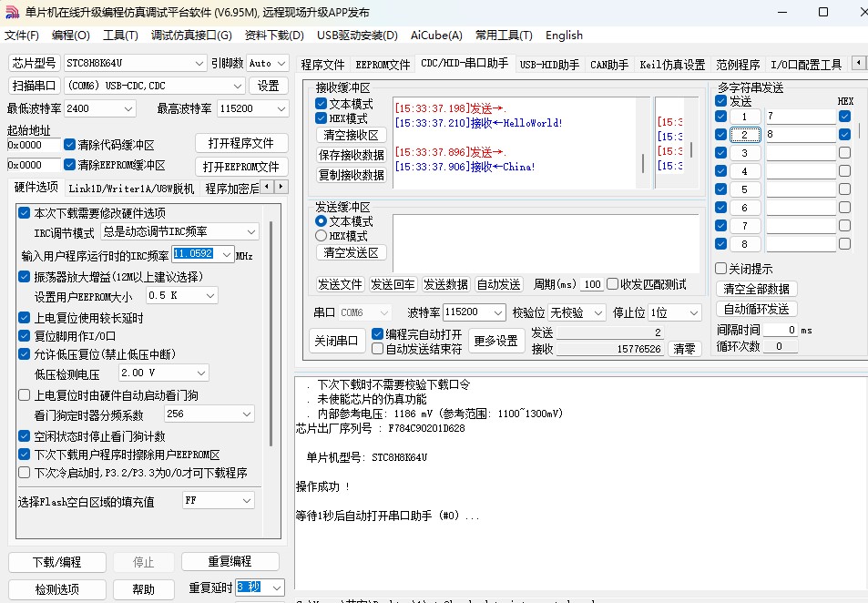Click the 周期(ms) 100 input field

(592, 284)
